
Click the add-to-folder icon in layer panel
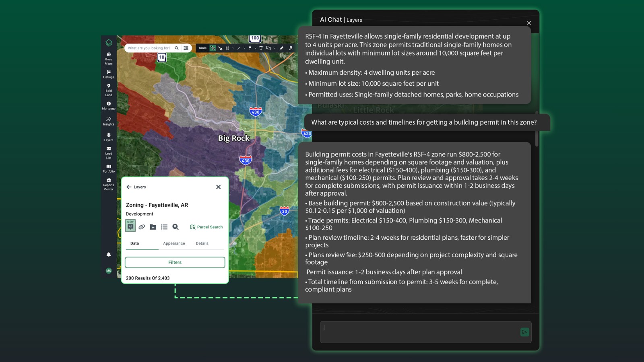153,227
